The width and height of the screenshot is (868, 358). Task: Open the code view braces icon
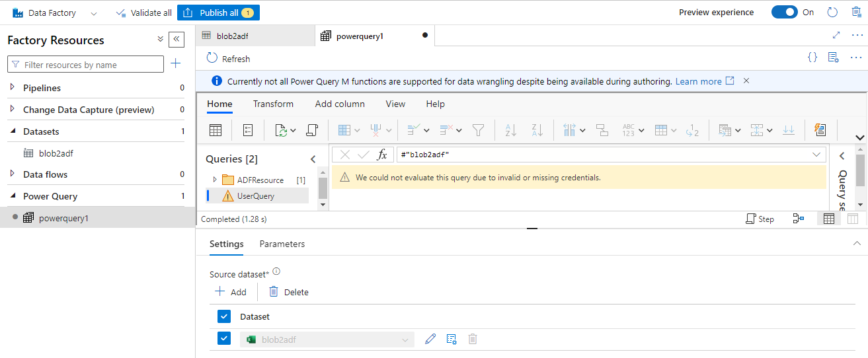click(812, 57)
